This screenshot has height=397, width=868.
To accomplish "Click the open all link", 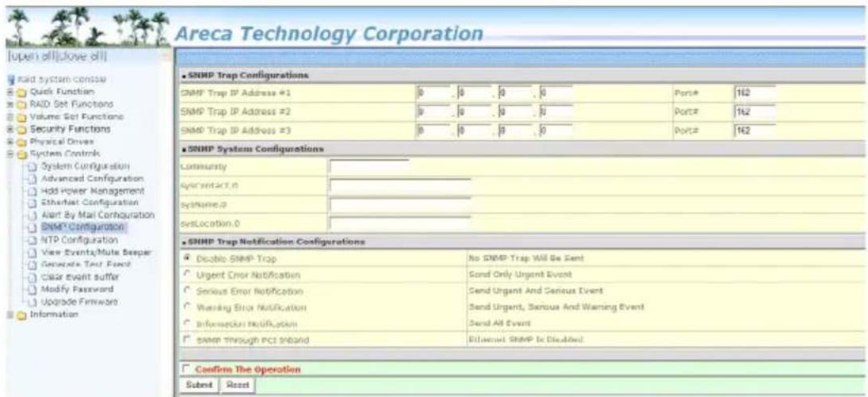I will click(30, 57).
